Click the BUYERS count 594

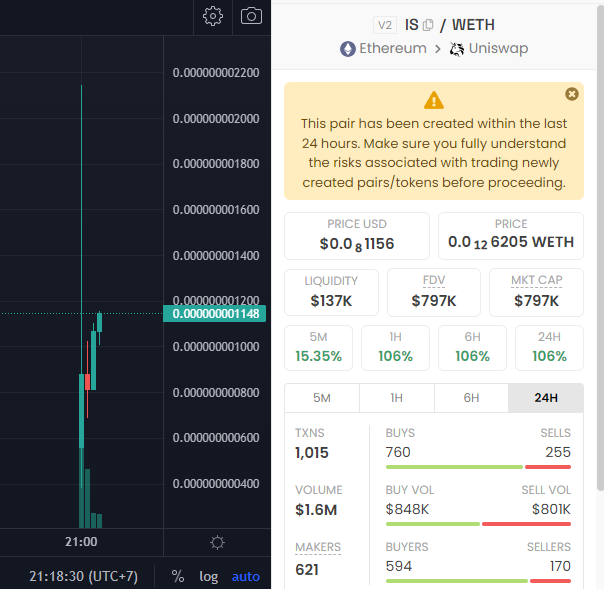click(x=399, y=566)
